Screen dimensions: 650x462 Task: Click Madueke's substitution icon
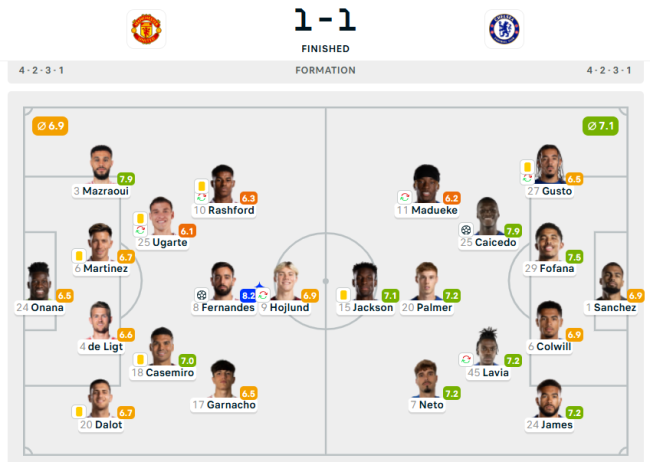[405, 197]
